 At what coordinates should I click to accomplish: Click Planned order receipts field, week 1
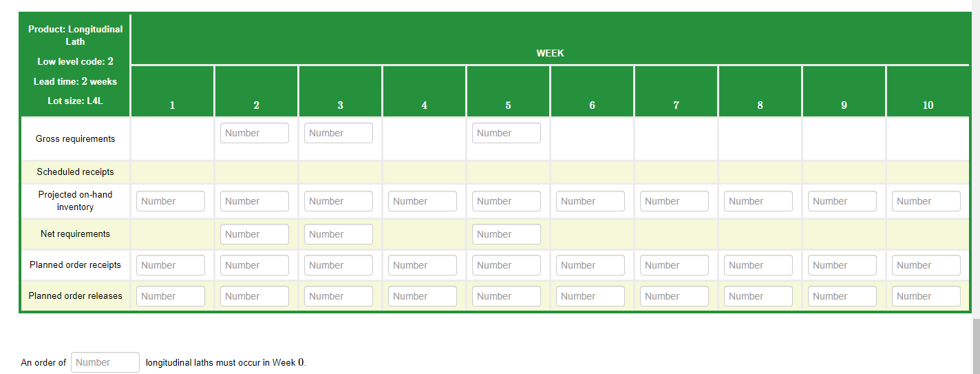pyautogui.click(x=171, y=265)
